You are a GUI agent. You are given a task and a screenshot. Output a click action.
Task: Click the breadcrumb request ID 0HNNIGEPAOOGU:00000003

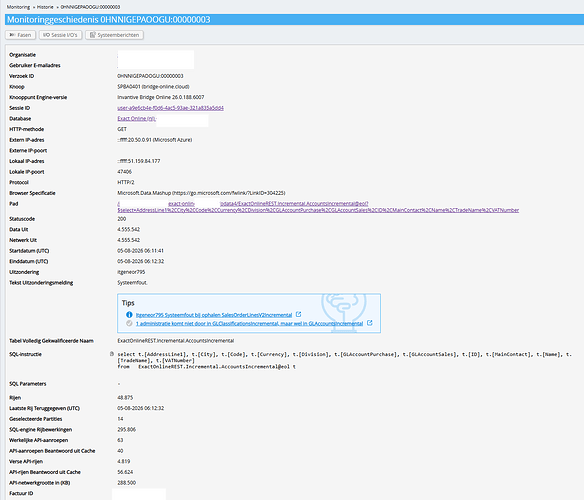pos(90,7)
